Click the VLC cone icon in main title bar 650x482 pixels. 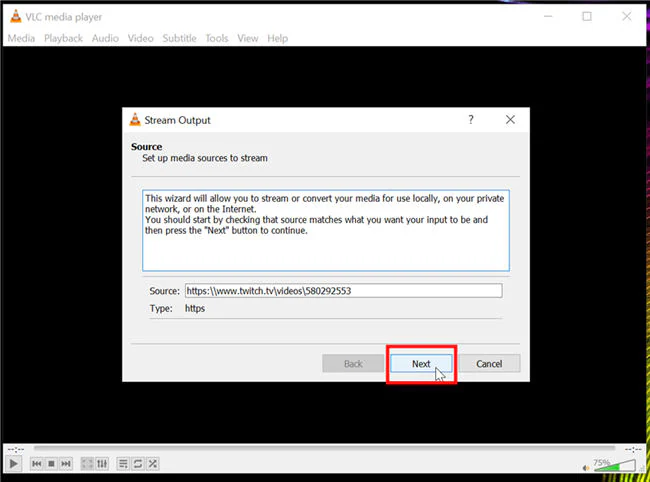(16, 16)
